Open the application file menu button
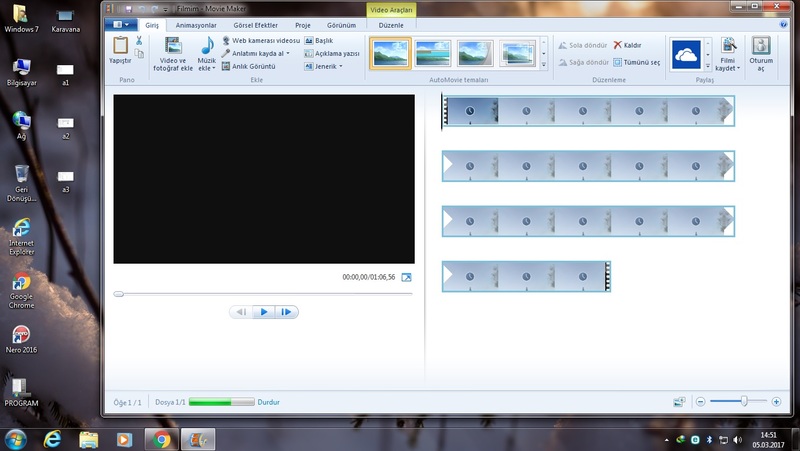Screen dimensions: 800x451 point(121,24)
